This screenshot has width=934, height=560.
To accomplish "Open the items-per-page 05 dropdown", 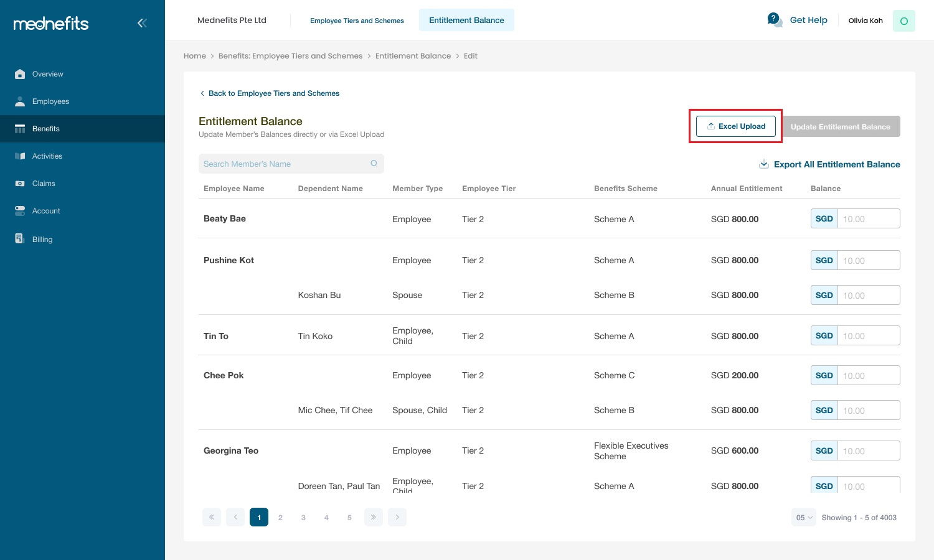I will click(803, 517).
